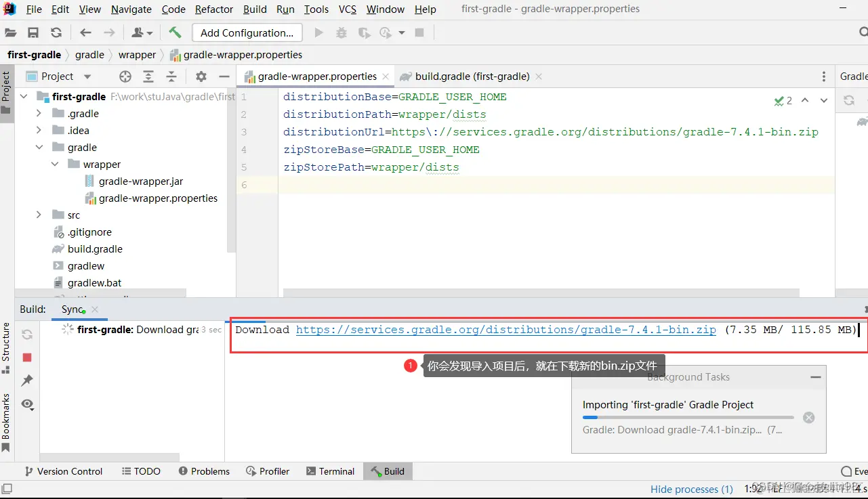The image size is (868, 499).
Task: Open Build view options eye icon
Action: click(x=27, y=404)
